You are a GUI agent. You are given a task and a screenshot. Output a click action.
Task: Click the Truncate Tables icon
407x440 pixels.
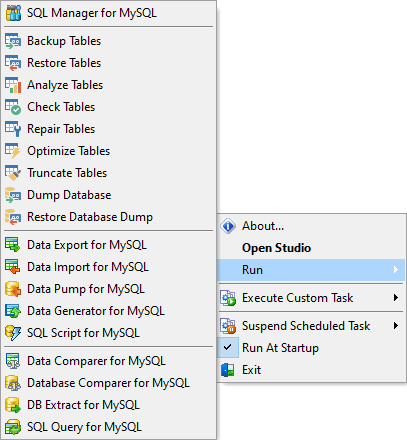(x=13, y=173)
